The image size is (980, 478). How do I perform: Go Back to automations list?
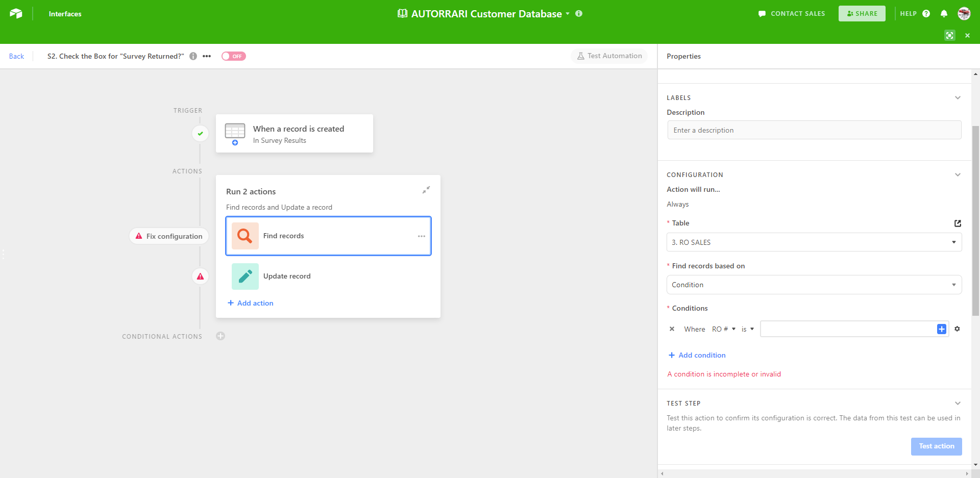pyautogui.click(x=16, y=56)
